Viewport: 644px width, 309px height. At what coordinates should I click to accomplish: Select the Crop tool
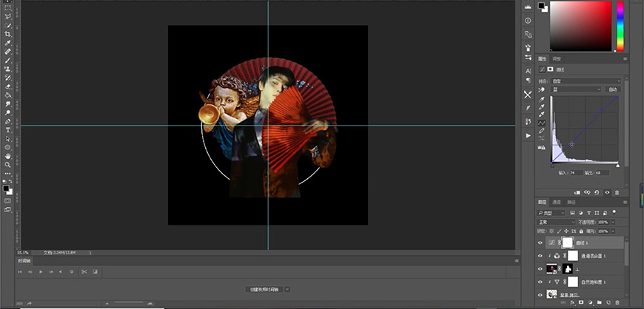8,34
